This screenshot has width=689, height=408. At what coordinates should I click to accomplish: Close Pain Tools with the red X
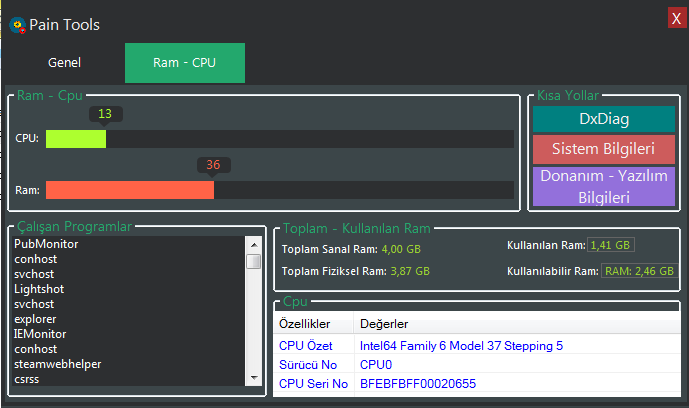pos(677,18)
